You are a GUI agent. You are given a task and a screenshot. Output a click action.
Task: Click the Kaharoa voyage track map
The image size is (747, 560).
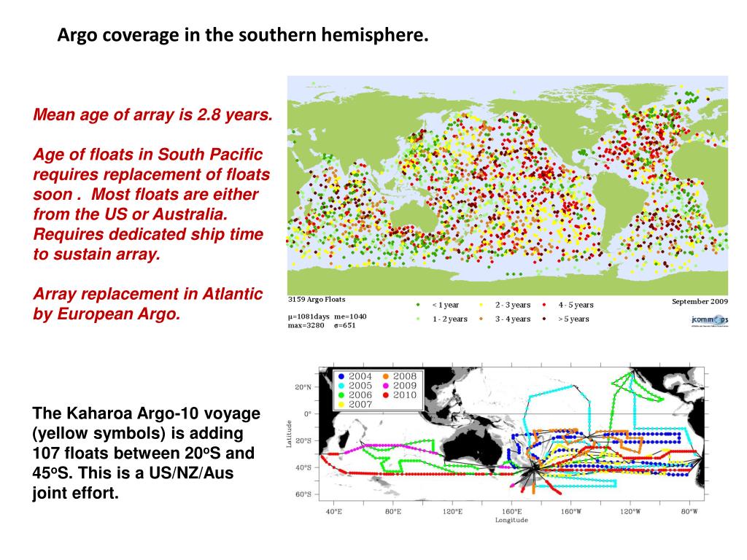click(511, 434)
